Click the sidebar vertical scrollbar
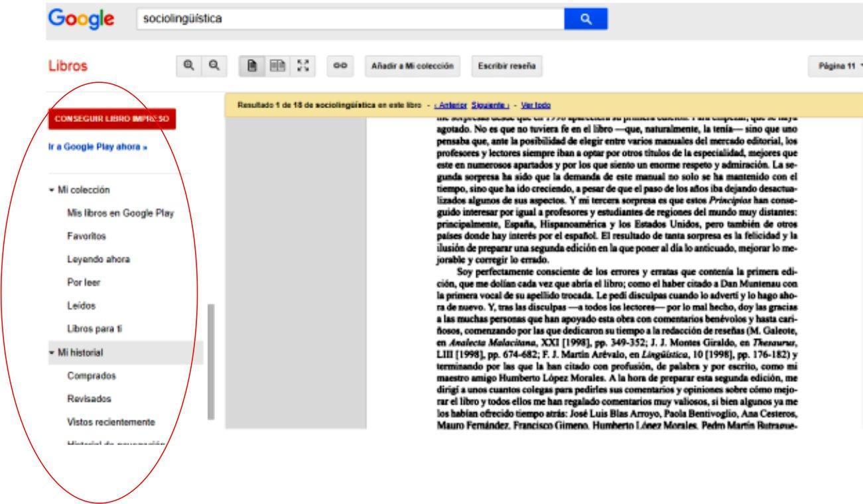Viewport: 863px width, 504px height. click(211, 361)
